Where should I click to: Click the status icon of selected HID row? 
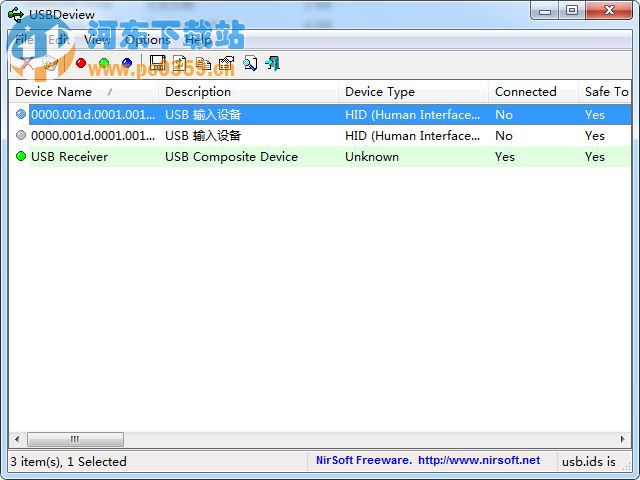[21, 114]
